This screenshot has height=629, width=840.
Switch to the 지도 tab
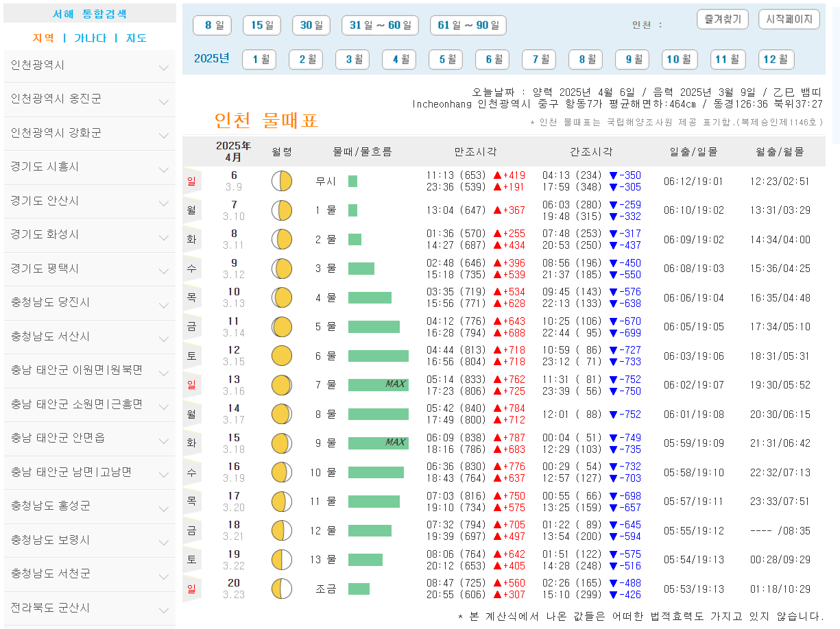[x=136, y=38]
